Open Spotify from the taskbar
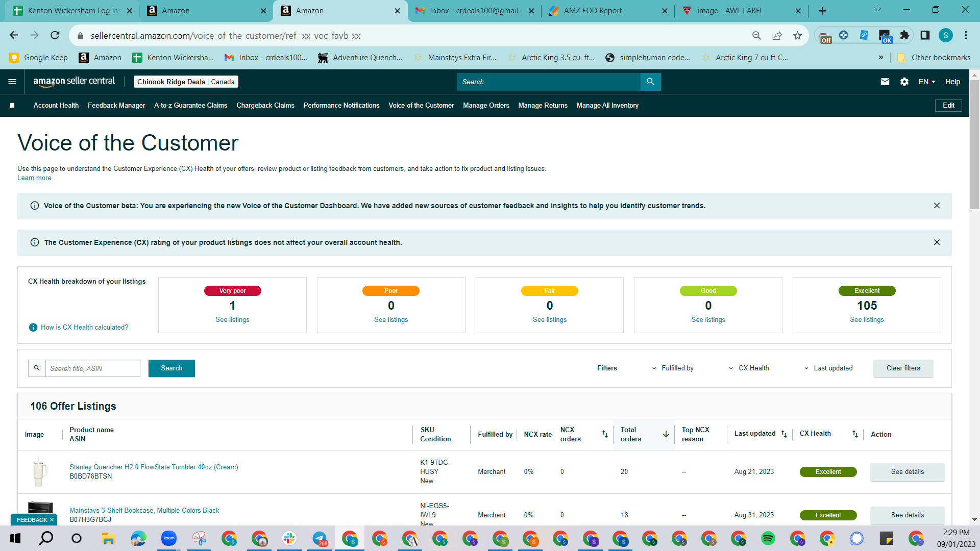The image size is (980, 551). [768, 538]
